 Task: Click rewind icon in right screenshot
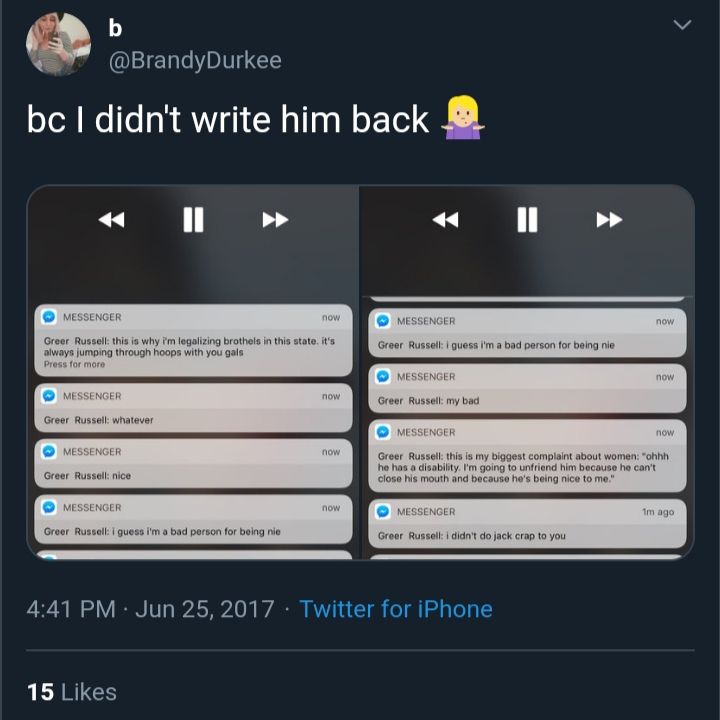click(445, 219)
